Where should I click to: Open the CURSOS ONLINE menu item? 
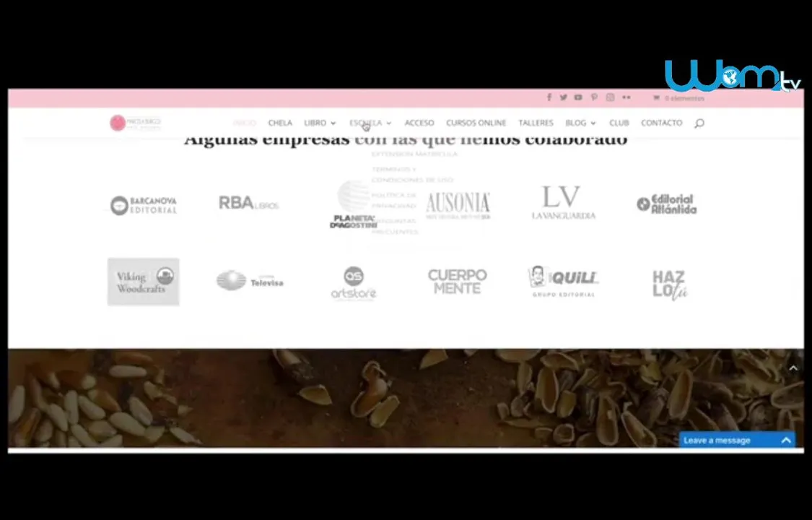(476, 123)
